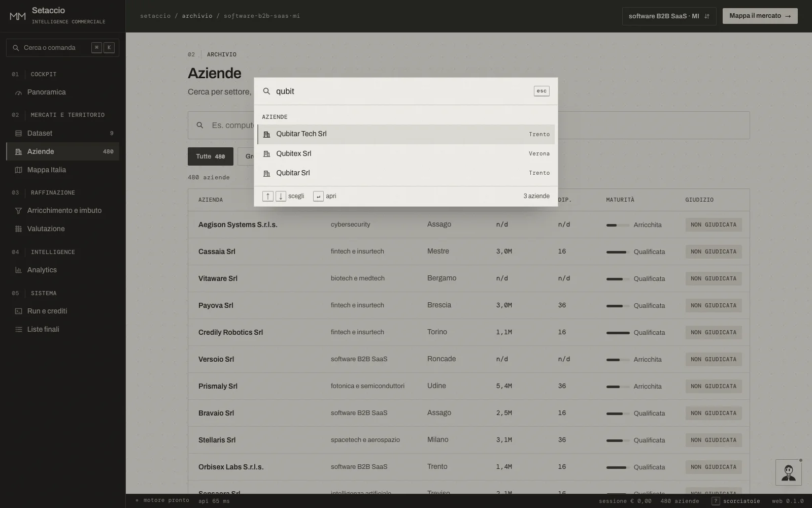Click the building icon beside Qubitar Tech Srl
This screenshot has width=812, height=508.
coord(266,134)
